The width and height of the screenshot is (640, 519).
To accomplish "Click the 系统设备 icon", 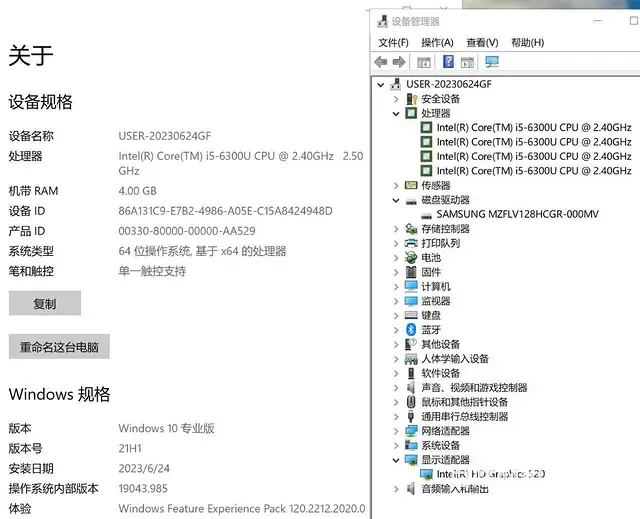I will 411,445.
